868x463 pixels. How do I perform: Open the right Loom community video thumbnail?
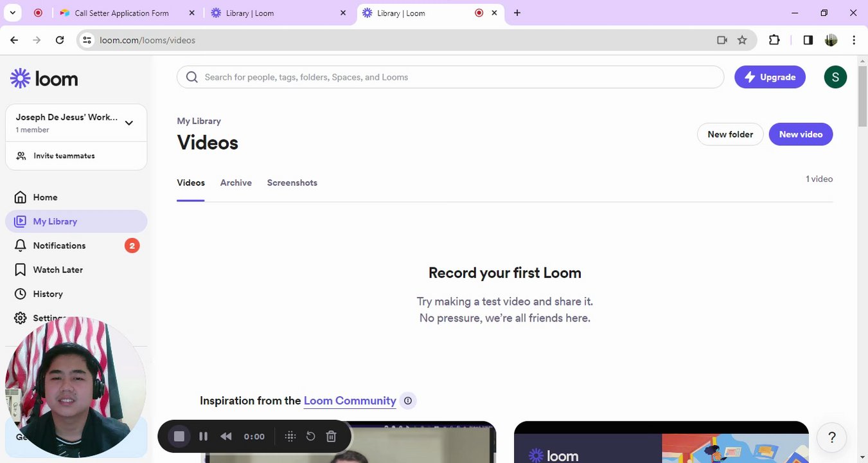click(661, 442)
